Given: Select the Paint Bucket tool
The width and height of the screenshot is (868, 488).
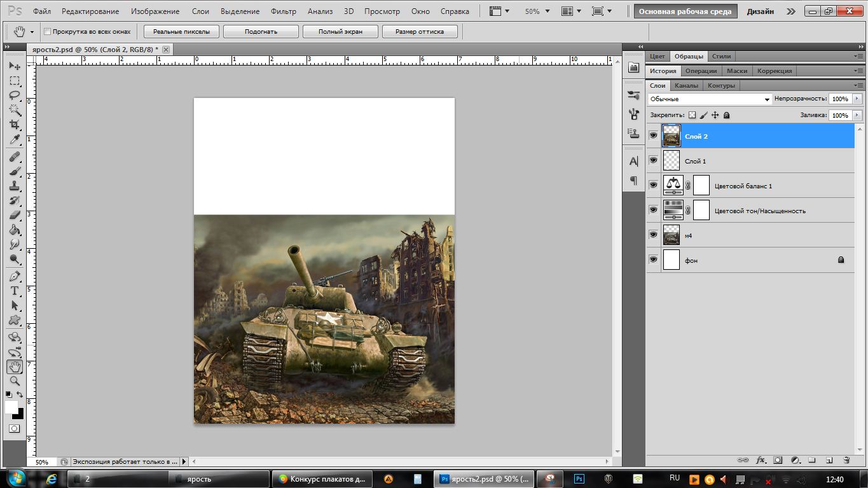Looking at the screenshot, I should (x=15, y=230).
